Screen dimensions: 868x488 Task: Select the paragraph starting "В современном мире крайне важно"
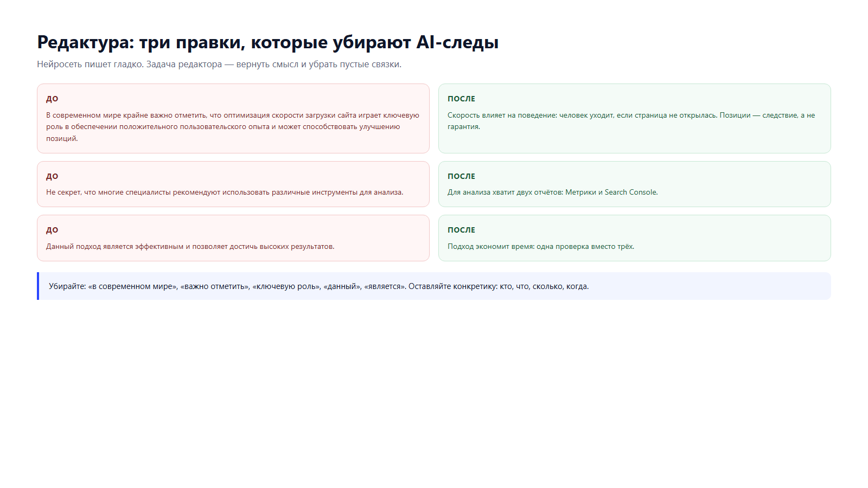click(x=233, y=127)
